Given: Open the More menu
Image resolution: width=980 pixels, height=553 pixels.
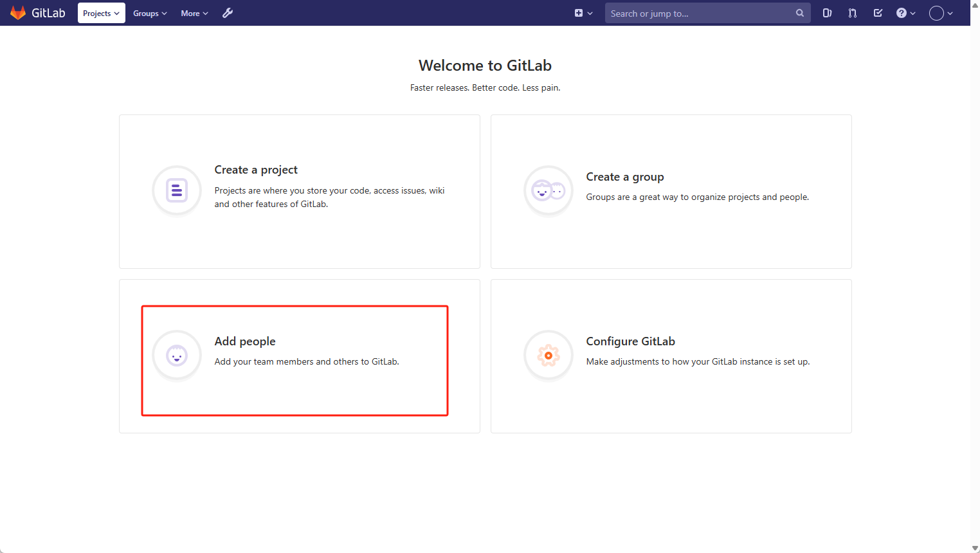Looking at the screenshot, I should (194, 13).
